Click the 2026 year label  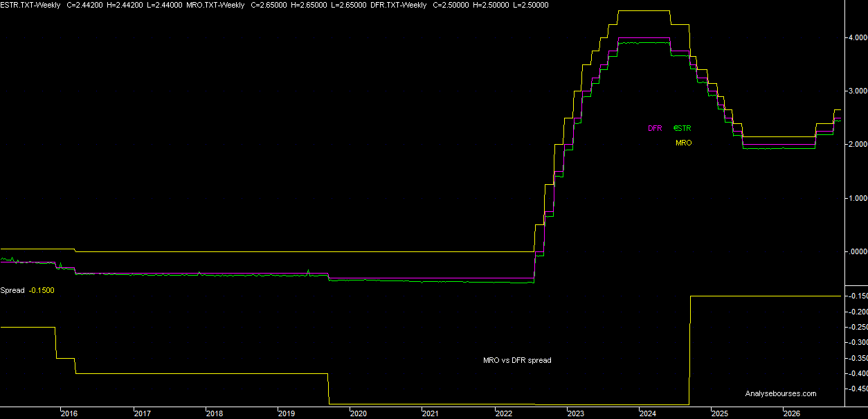point(792,413)
